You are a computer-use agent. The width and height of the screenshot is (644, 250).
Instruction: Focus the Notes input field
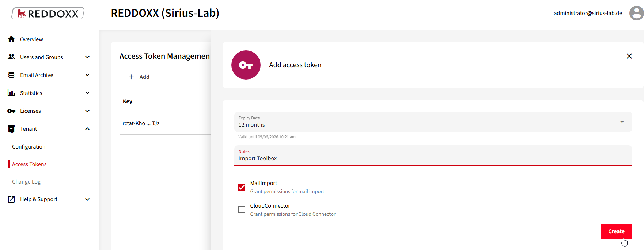point(433,155)
